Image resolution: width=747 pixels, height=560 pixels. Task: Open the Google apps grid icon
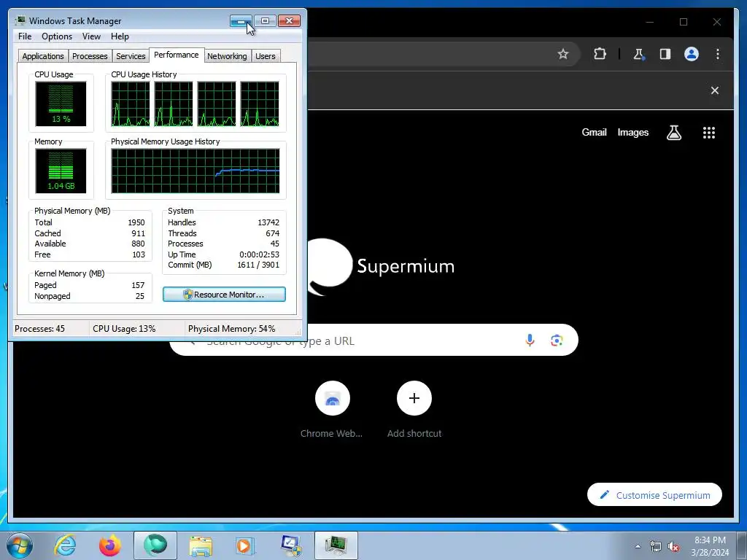tap(709, 133)
